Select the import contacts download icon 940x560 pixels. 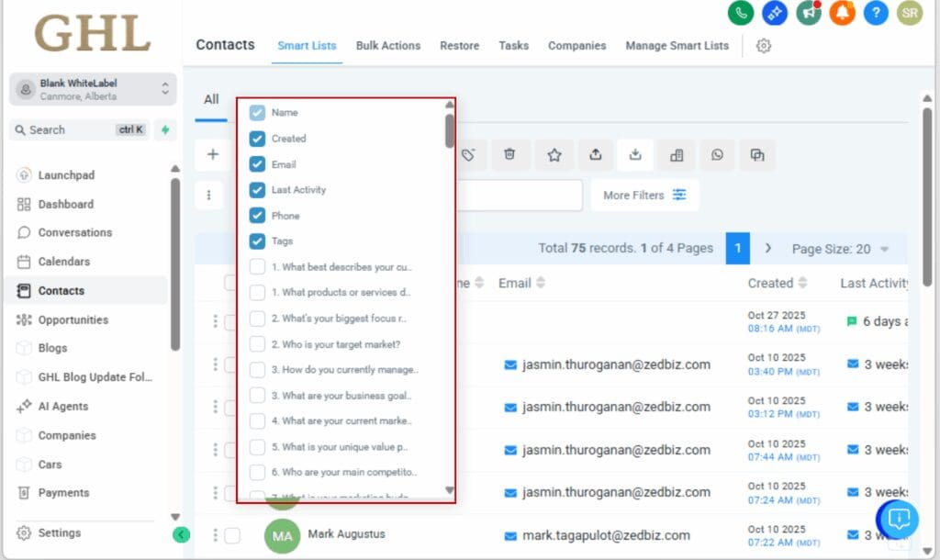pyautogui.click(x=635, y=155)
